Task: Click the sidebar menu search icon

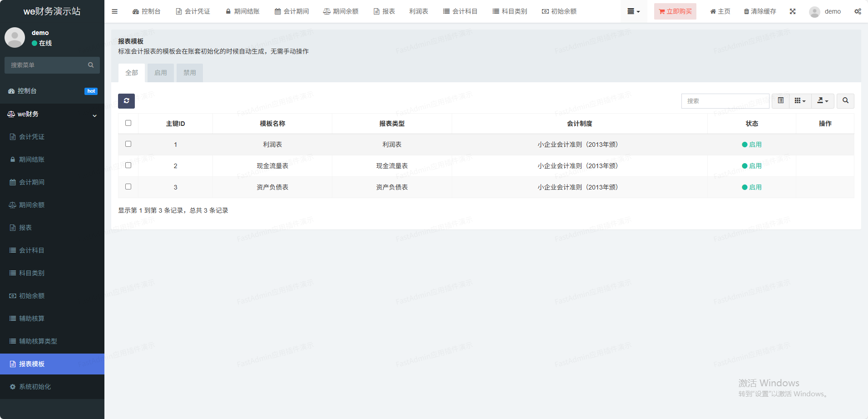Action: pos(91,65)
